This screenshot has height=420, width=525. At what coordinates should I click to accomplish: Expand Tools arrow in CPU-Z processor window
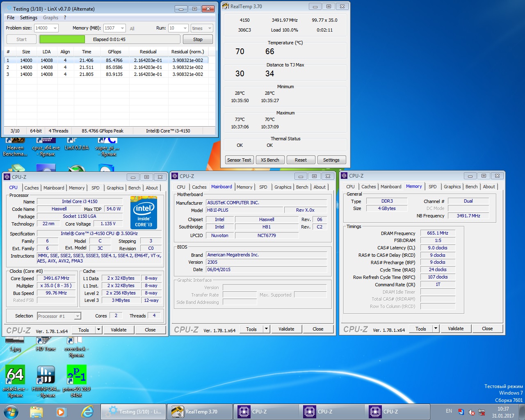[x=98, y=329]
